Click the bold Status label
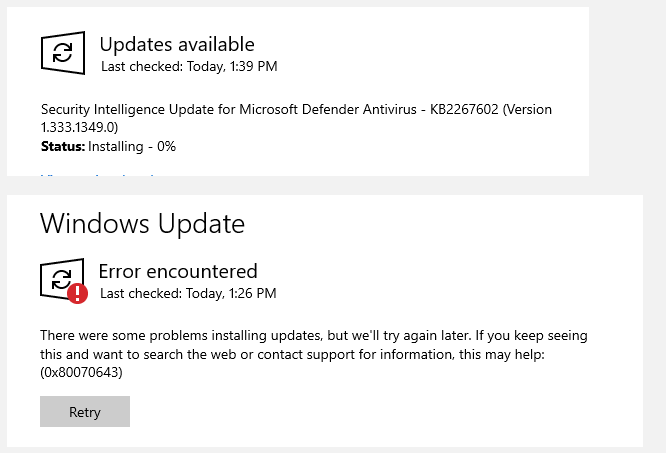666x453 pixels. click(63, 146)
